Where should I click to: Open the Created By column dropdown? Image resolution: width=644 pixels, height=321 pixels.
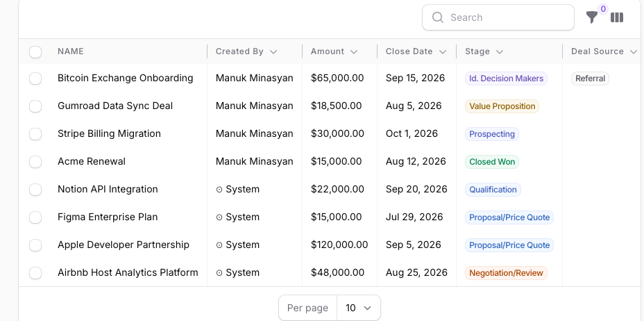[x=273, y=52]
